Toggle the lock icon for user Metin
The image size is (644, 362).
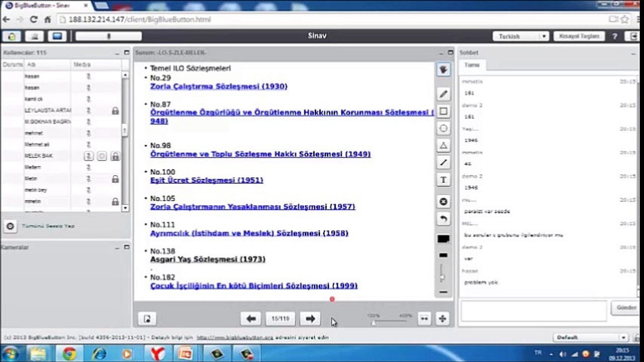[115, 179]
